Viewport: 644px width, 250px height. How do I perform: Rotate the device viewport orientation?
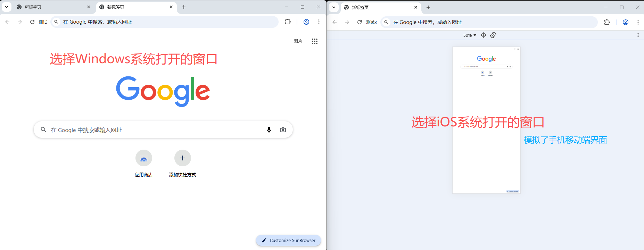pos(493,35)
